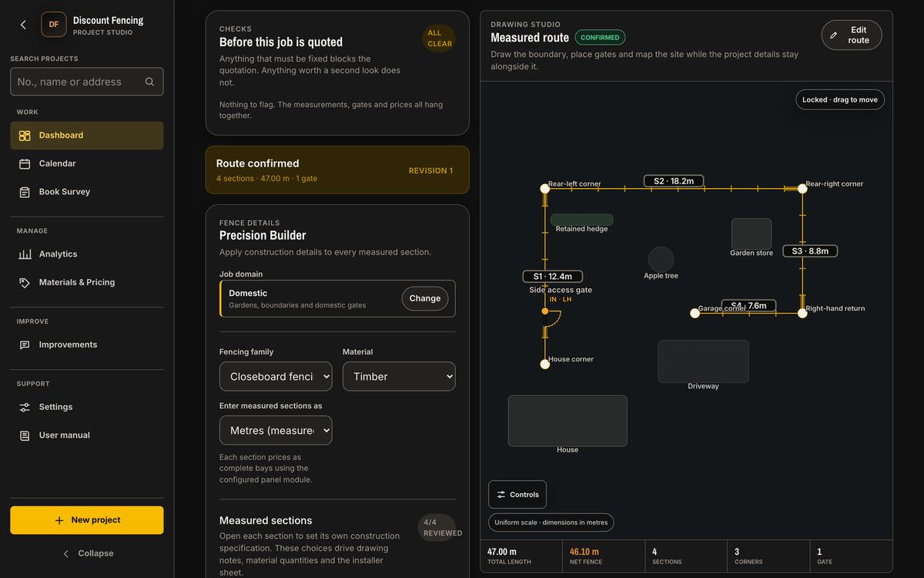Viewport: 924px width, 578px height.
Task: Click the Settings sliders icon
Action: point(25,407)
